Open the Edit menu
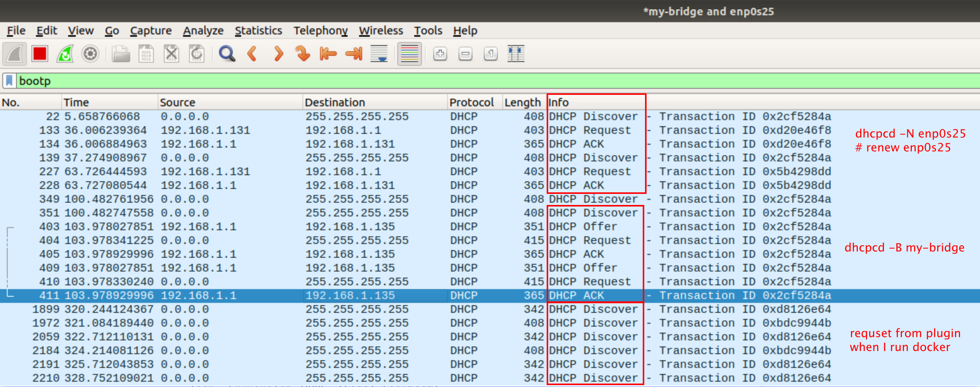 tap(47, 31)
